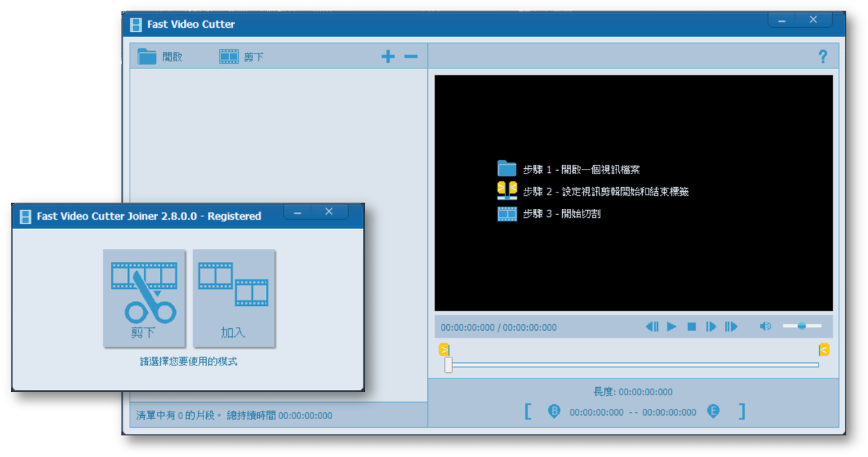Screen dimensions: 868x457
Task: Click step 2 marker icon in preview
Action: (x=507, y=191)
